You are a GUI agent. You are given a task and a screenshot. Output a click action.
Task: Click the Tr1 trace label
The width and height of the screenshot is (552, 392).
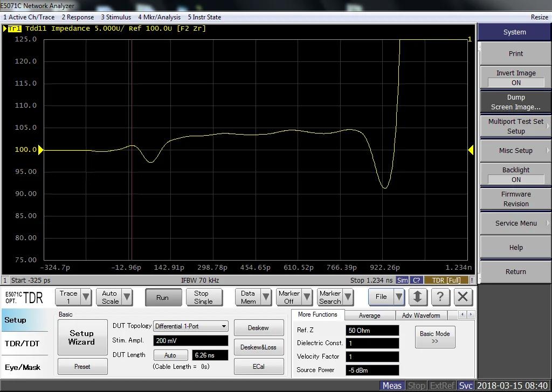tap(15, 29)
